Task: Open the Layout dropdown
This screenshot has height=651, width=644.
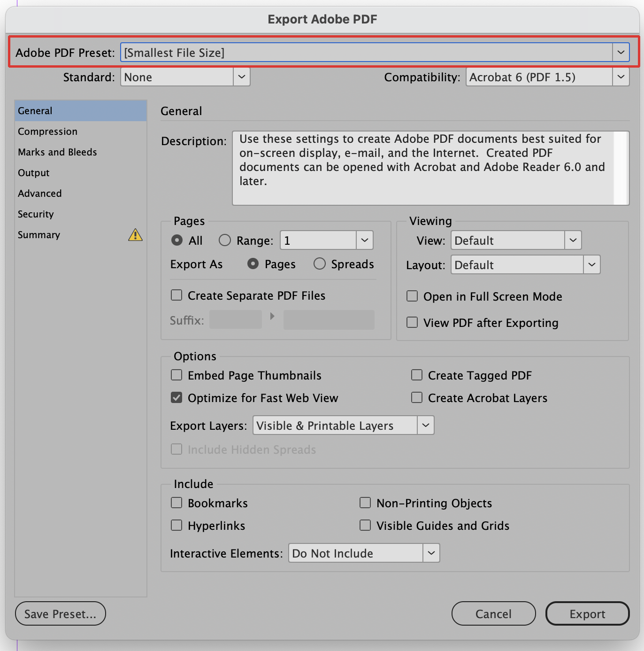Action: pos(591,264)
